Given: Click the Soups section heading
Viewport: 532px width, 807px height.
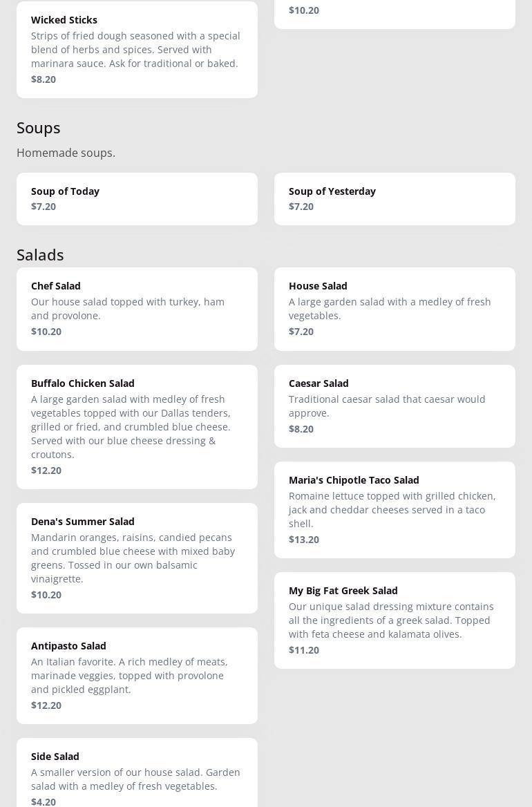Looking at the screenshot, I should (39, 128).
